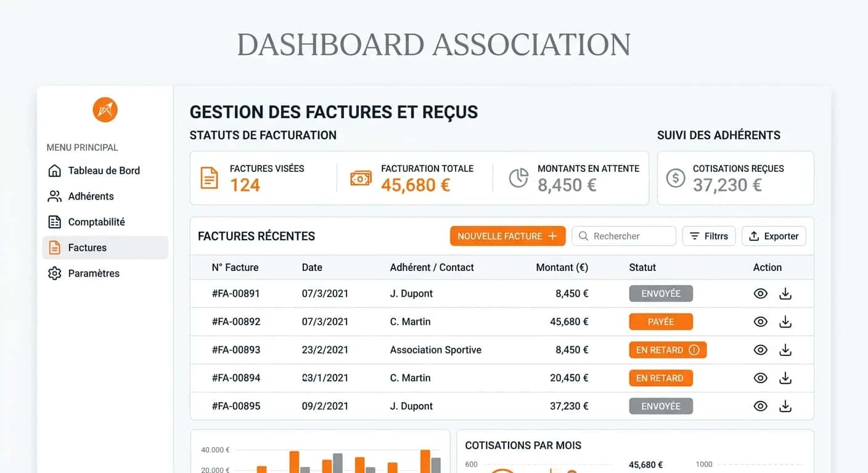
Task: Click EN RETARD badge for FA-00893
Action: pyautogui.click(x=668, y=350)
